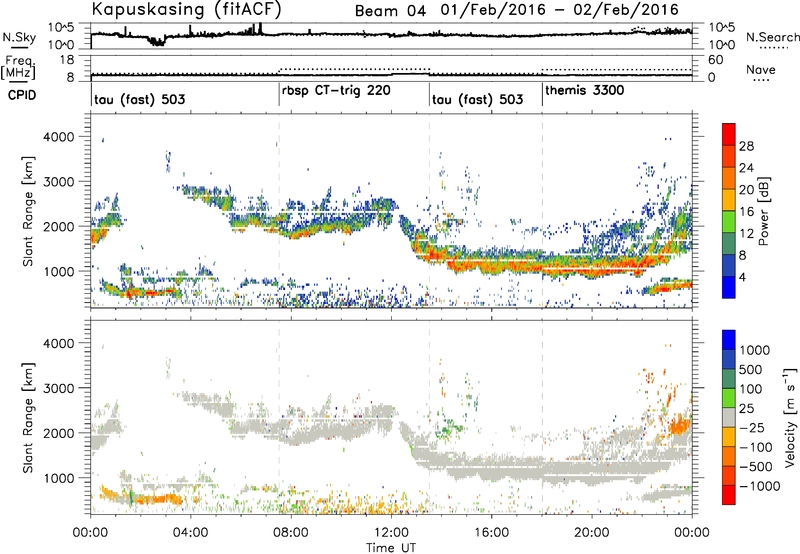Click the '1000' tick on the Velocity colorbar
The image size is (800, 554).
point(755,350)
